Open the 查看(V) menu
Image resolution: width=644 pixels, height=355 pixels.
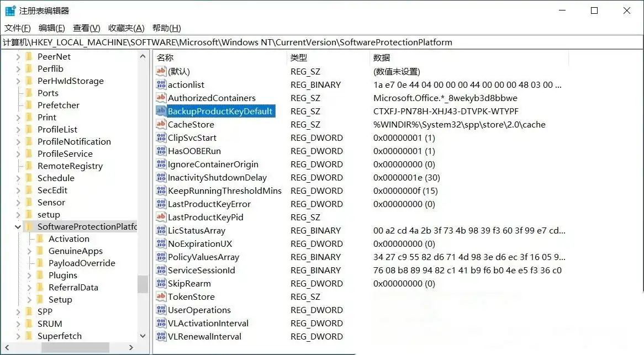[86, 28]
